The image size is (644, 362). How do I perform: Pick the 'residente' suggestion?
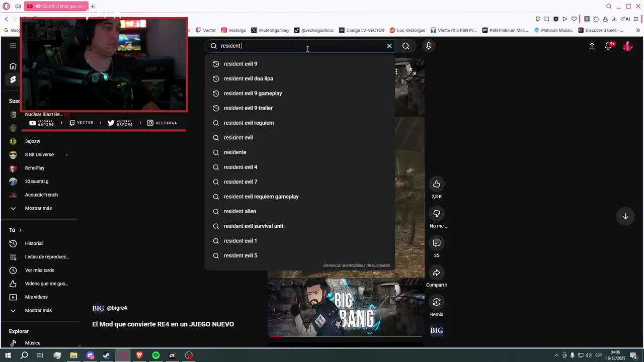pos(299,152)
